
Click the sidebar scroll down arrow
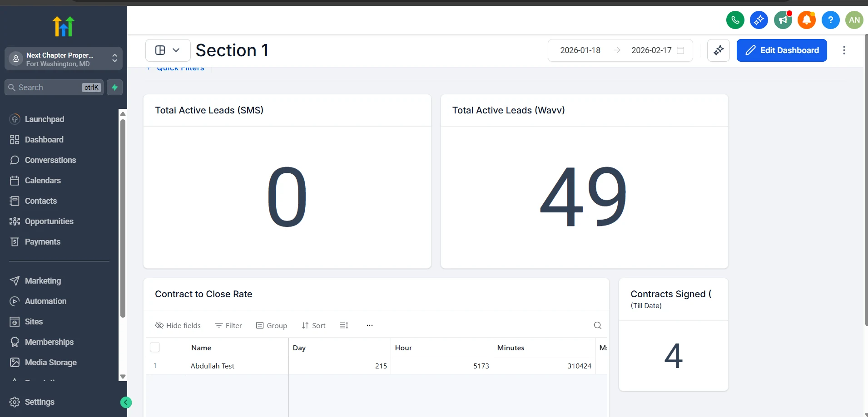tap(123, 377)
